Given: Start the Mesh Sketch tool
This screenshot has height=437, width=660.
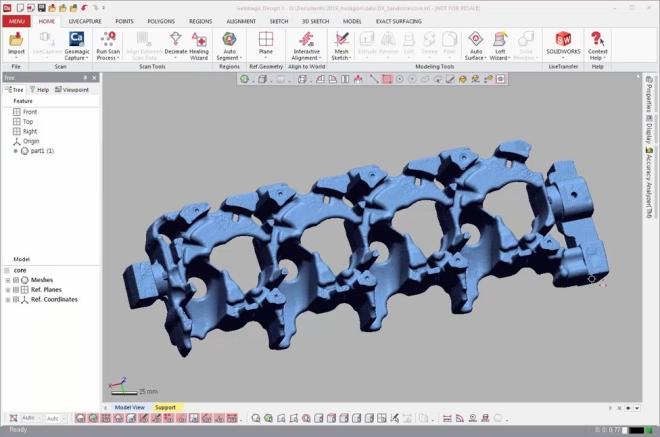Looking at the screenshot, I should click(342, 43).
